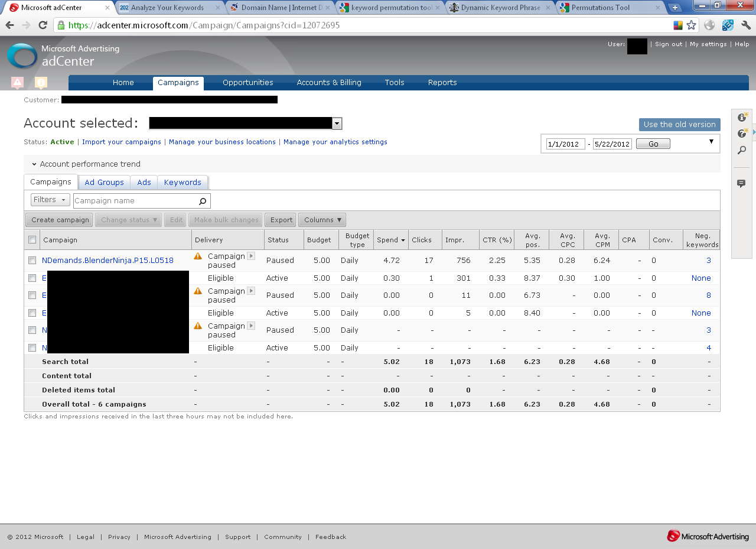The height and width of the screenshot is (549, 756).
Task: Click Use the old version button
Action: 680,125
